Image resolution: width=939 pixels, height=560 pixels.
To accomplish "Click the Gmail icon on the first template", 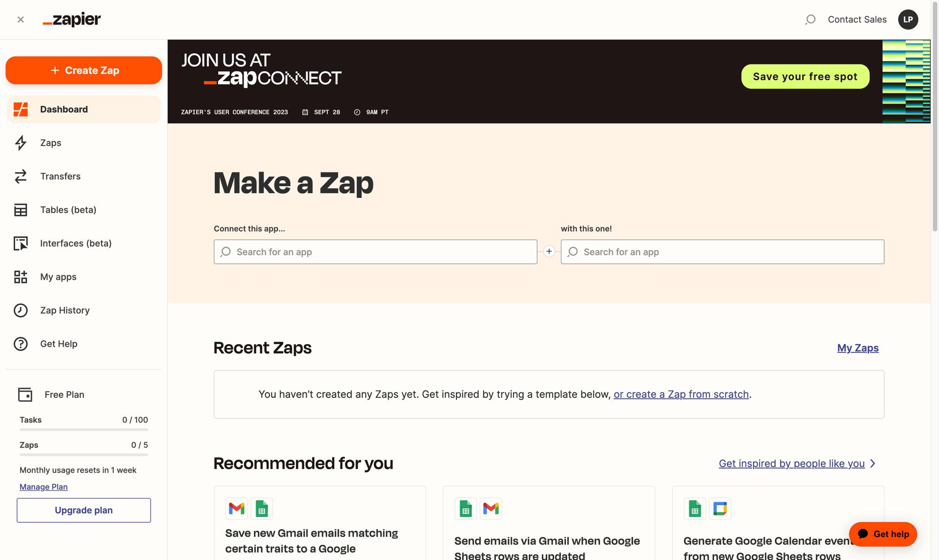I will 237,508.
